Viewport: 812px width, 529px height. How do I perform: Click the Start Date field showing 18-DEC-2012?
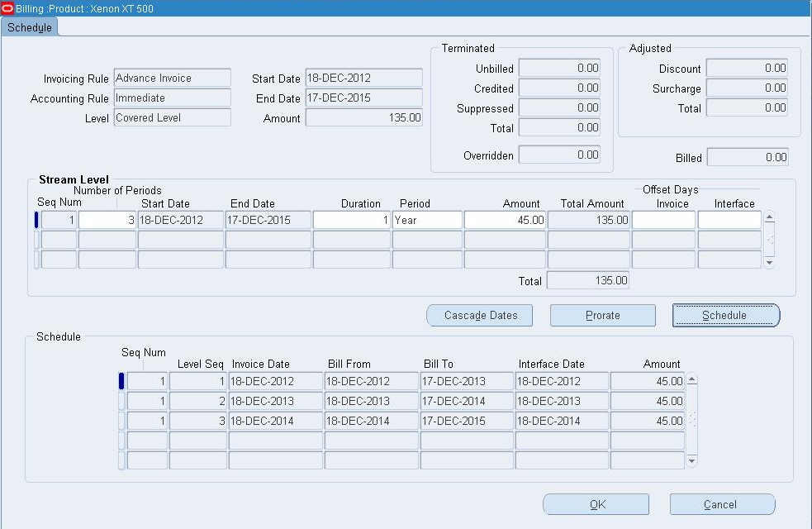[363, 78]
